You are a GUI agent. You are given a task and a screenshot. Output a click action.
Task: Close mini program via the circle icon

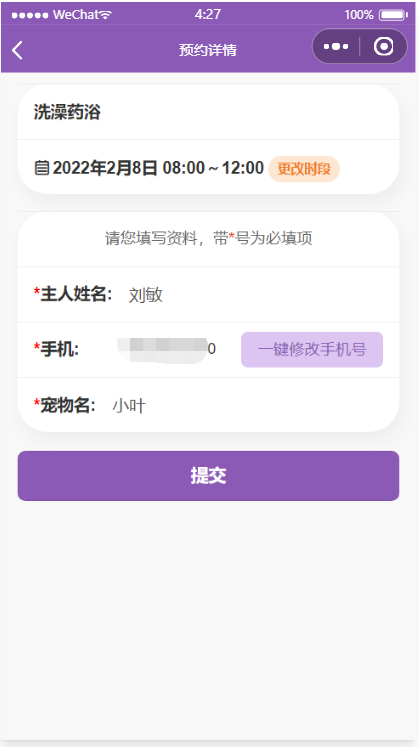coord(383,47)
